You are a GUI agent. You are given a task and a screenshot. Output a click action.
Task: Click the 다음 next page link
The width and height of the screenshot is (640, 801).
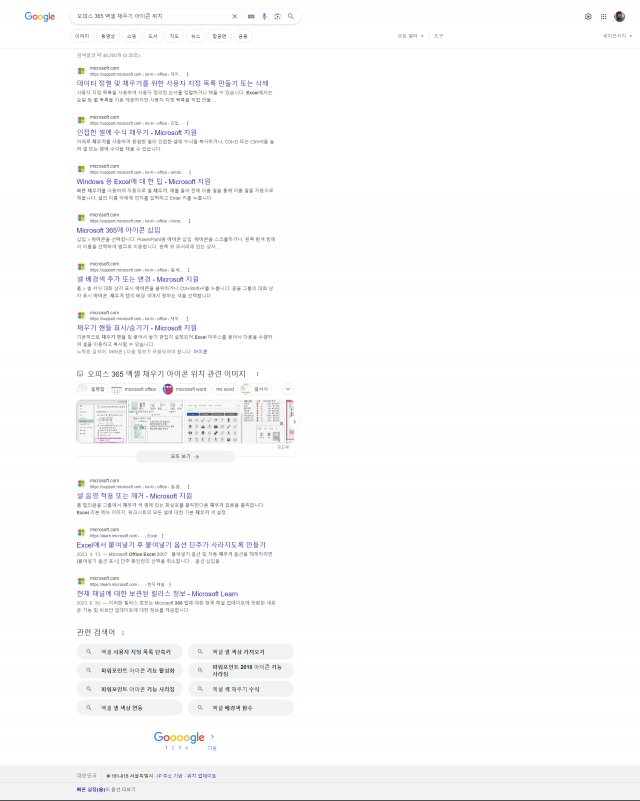[212, 748]
